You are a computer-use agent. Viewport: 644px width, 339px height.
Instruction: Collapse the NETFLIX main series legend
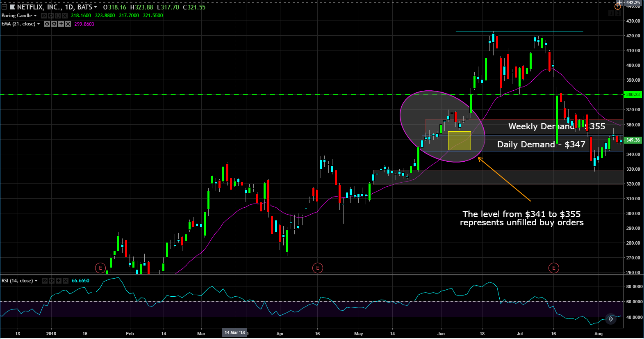4,7
